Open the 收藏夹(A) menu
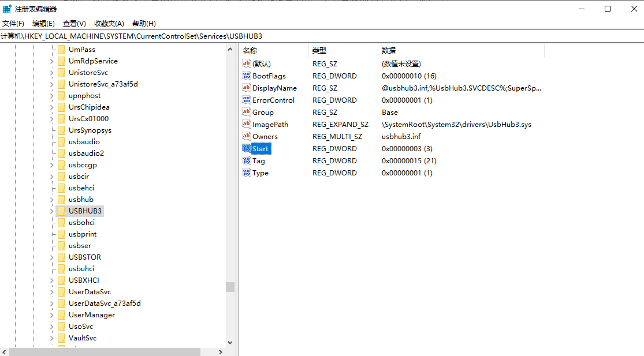Image resolution: width=644 pixels, height=356 pixels. point(109,24)
